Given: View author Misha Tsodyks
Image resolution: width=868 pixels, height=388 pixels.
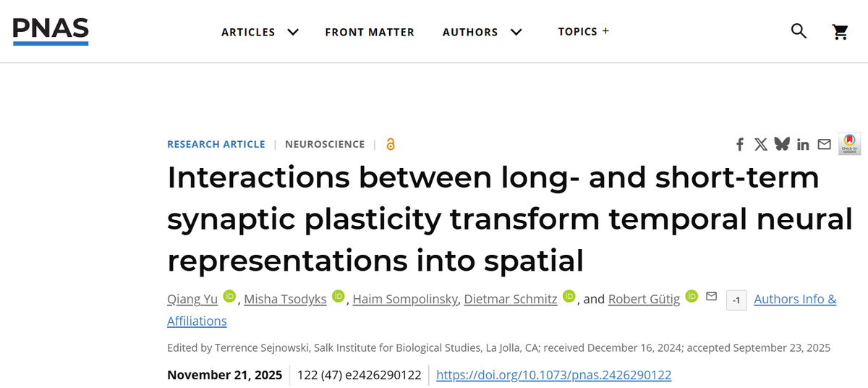Looking at the screenshot, I should (x=285, y=299).
